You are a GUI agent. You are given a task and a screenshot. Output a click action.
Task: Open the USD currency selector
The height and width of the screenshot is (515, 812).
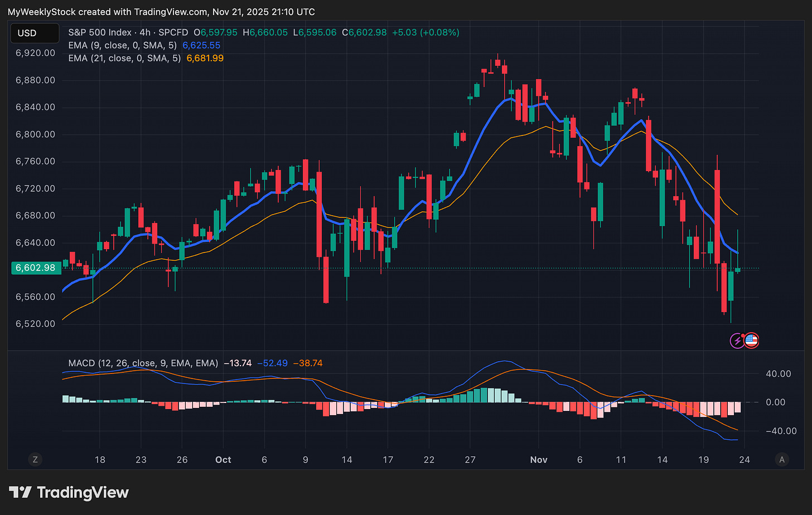tap(35, 33)
